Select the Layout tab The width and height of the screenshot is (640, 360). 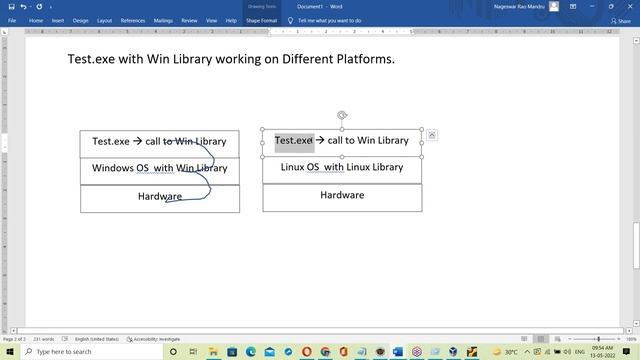[104, 20]
